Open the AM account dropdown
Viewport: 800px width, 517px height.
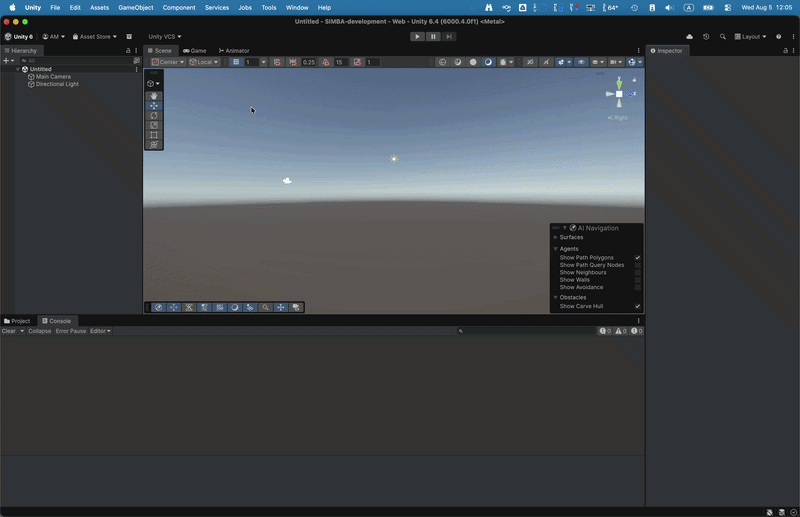tap(53, 37)
